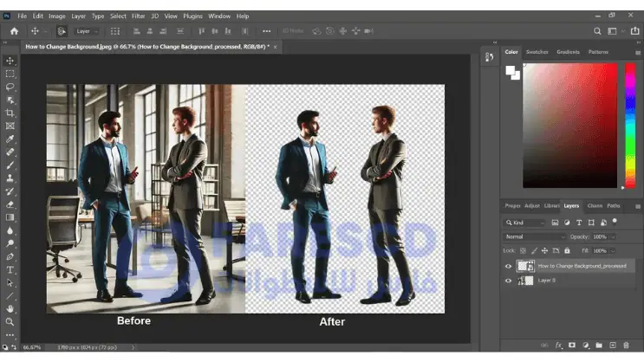Select the Path Selection tool
644x362 pixels.
pyautogui.click(x=10, y=283)
